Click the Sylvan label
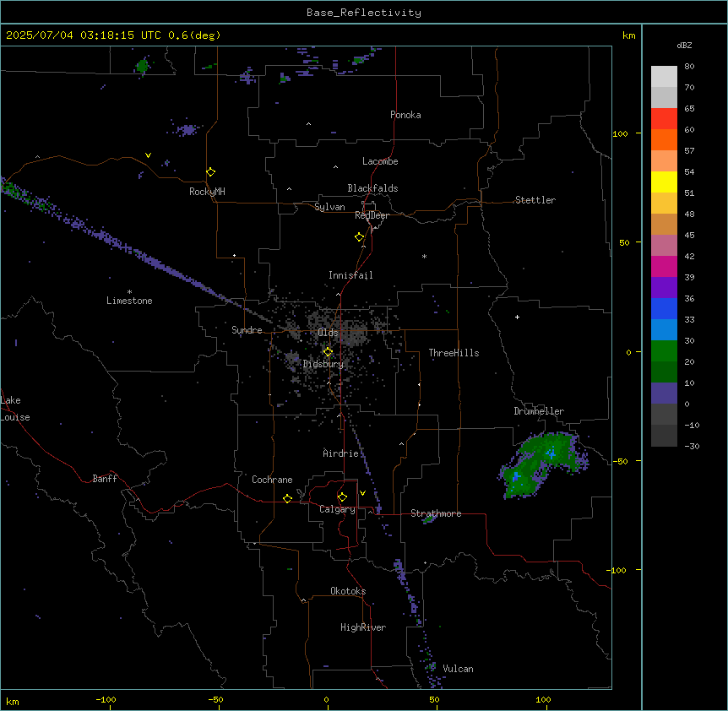This screenshot has height=711, width=728. (329, 207)
